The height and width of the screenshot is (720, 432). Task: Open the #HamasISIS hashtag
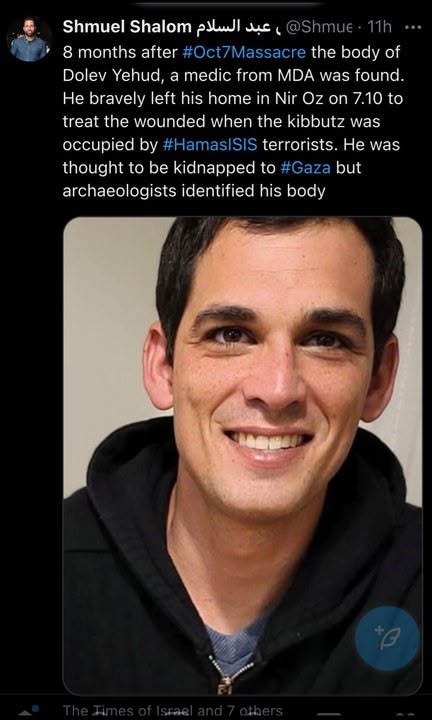(x=212, y=145)
